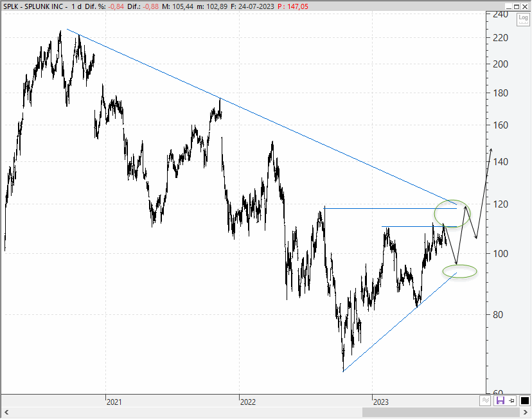Click the 220 price axis label
The width and height of the screenshot is (532, 419).
point(501,38)
